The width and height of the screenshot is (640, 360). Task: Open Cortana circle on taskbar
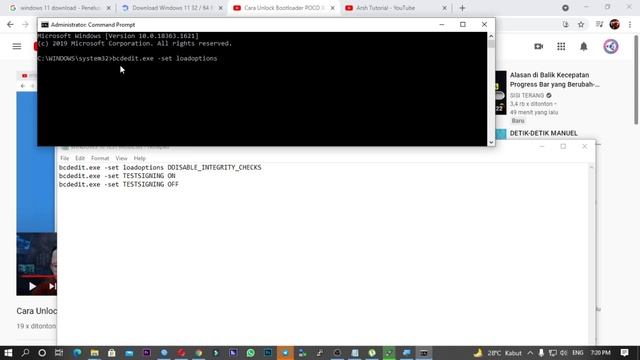click(x=42, y=353)
